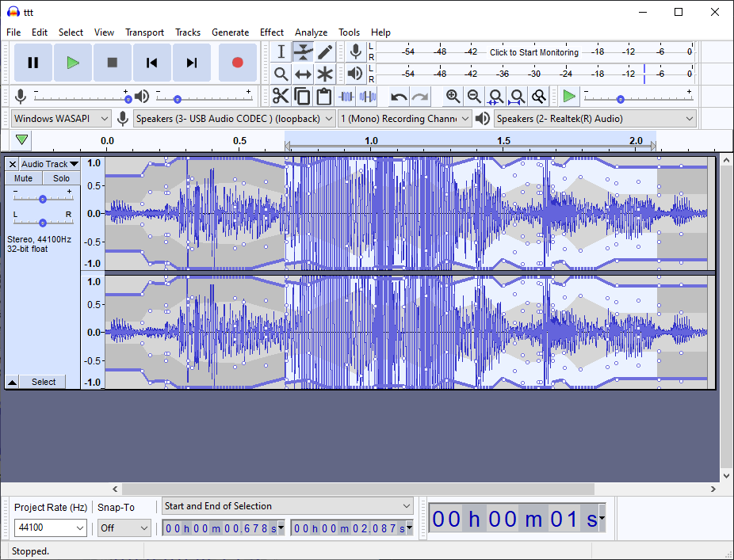Solo the Audio Track
This screenshot has width=734, height=560.
point(61,178)
